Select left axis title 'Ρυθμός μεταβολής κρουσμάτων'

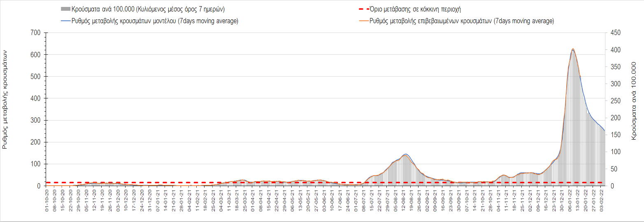point(5,99)
